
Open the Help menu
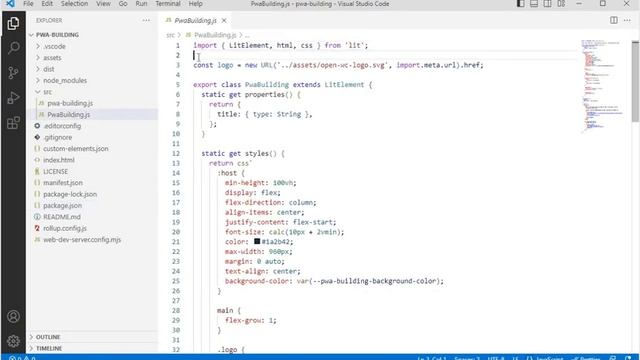coord(196,4)
